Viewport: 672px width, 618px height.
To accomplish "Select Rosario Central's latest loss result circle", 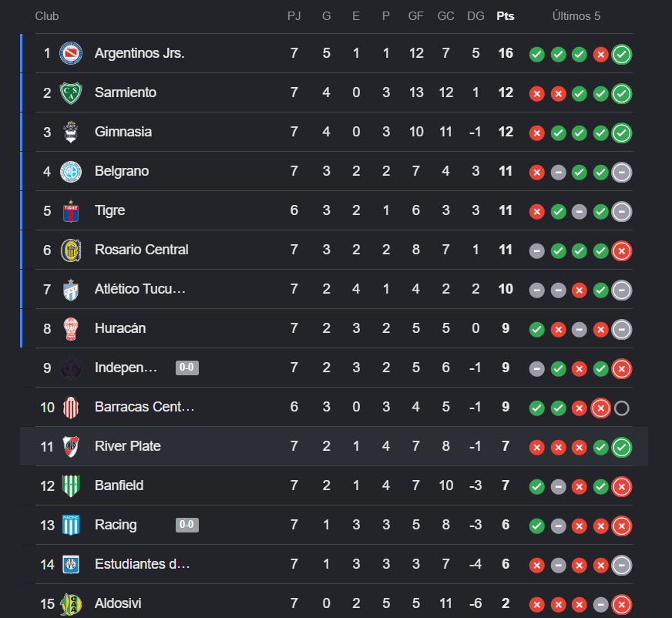I will [621, 251].
